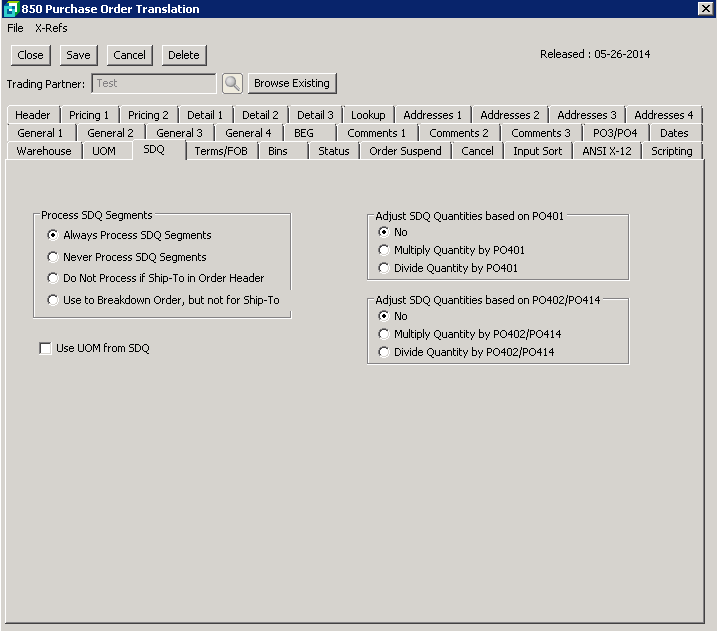Image resolution: width=717 pixels, height=631 pixels.
Task: Open the Pricing 1 tab
Action: pyautogui.click(x=89, y=115)
